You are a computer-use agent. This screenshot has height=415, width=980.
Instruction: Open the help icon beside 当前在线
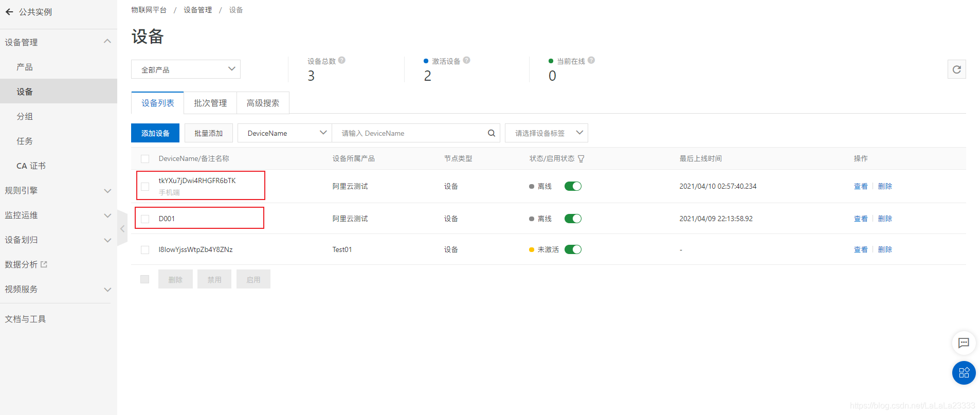[591, 60]
